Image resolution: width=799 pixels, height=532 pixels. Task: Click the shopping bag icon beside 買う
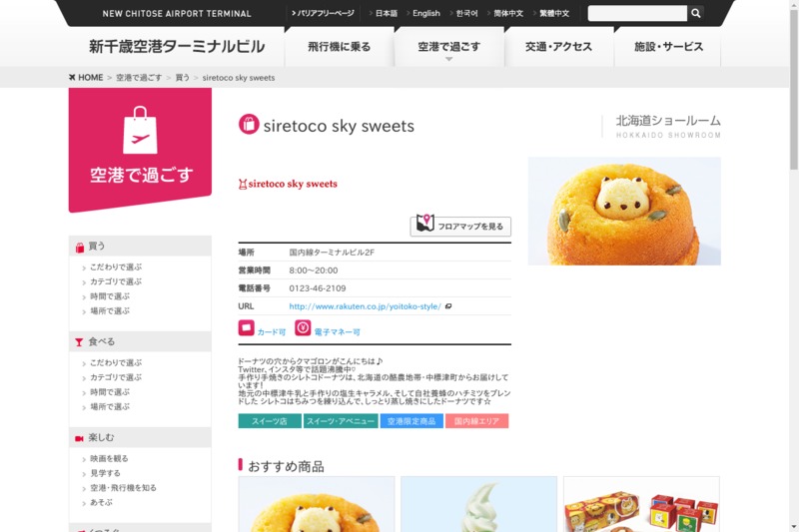click(x=80, y=247)
